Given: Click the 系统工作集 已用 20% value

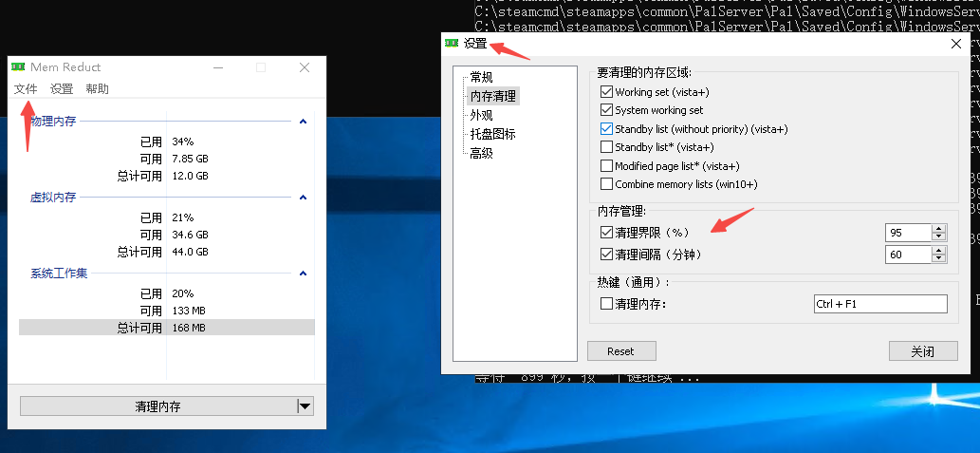Looking at the screenshot, I should coord(182,293).
